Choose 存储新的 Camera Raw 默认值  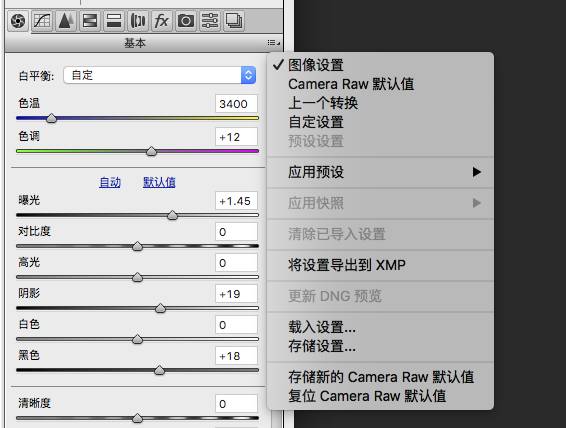380,377
